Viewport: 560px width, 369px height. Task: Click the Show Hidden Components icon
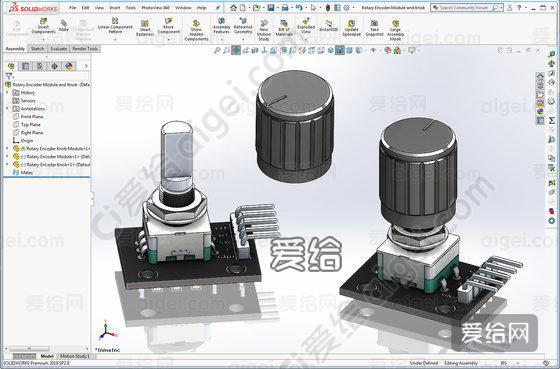[196, 31]
